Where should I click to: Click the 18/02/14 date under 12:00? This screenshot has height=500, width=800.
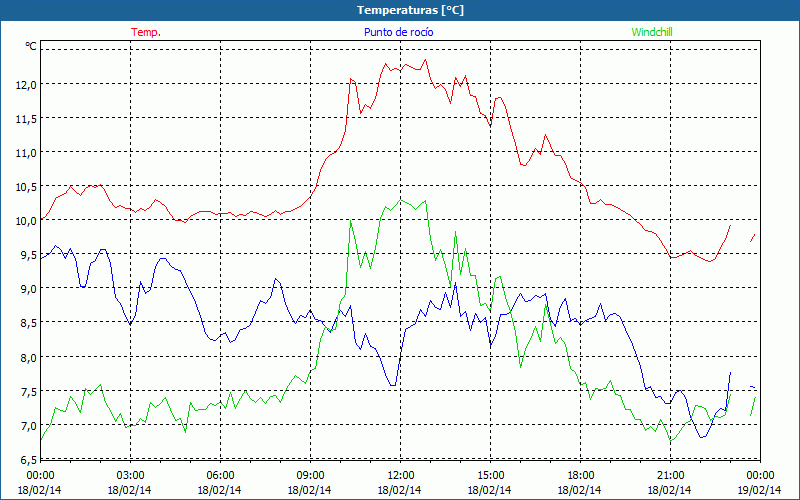[399, 490]
